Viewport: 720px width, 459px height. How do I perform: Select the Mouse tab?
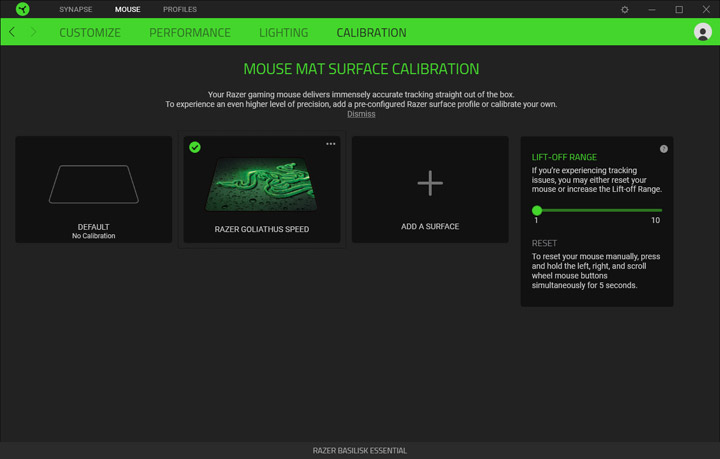(x=128, y=9)
